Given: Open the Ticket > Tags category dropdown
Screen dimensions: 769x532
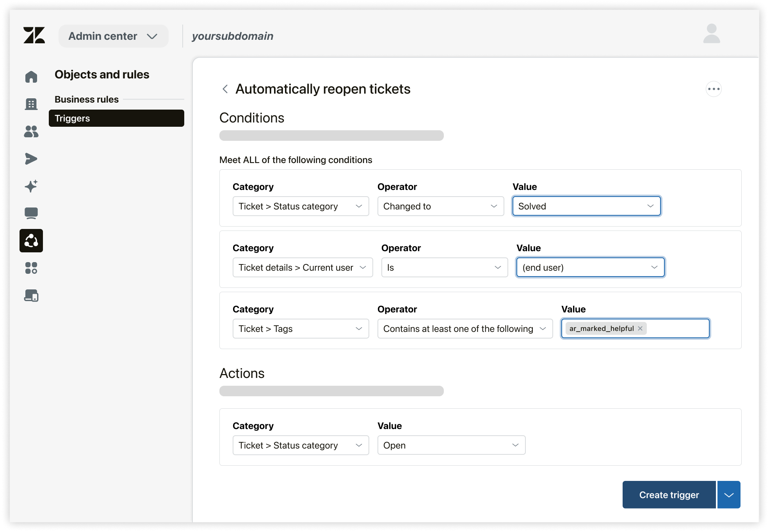Looking at the screenshot, I should pyautogui.click(x=301, y=329).
